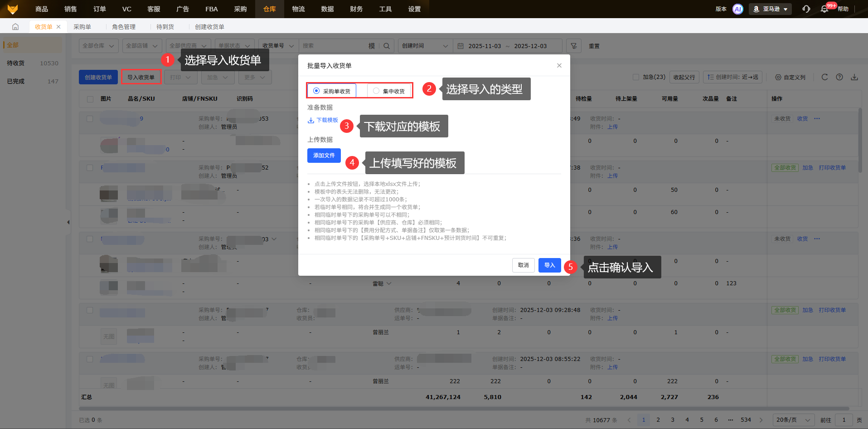Open the 单据状态 dropdown
Image resolution: width=868 pixels, height=429 pixels.
[234, 46]
